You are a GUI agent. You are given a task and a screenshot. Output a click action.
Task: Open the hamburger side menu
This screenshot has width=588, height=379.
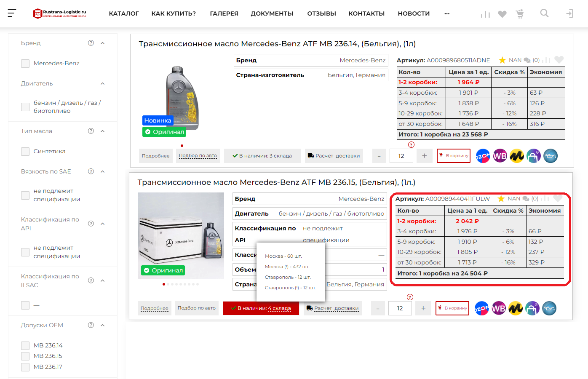tap(12, 13)
